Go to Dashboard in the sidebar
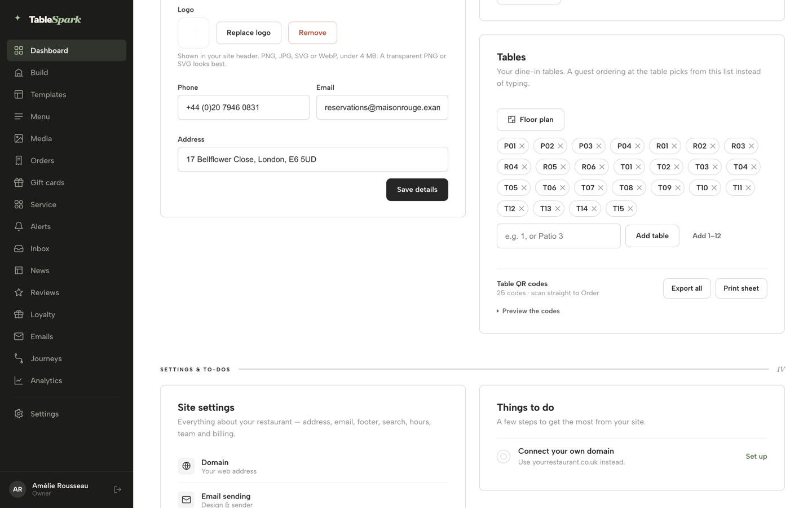 [x=67, y=50]
